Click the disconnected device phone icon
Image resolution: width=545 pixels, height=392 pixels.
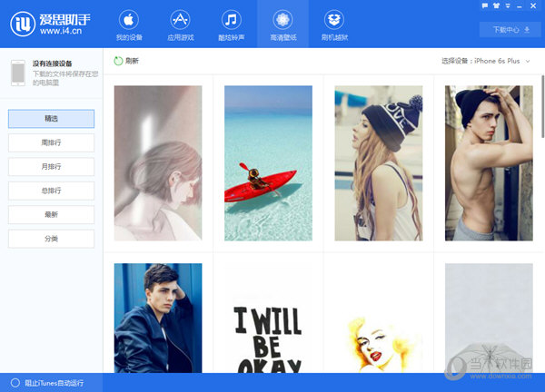click(x=18, y=73)
